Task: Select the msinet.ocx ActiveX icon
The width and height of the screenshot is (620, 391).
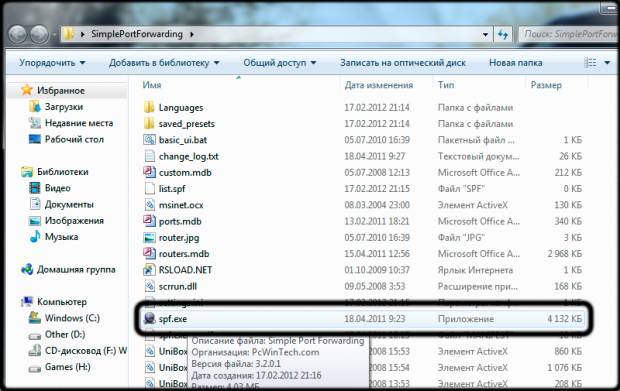Action: tap(149, 204)
